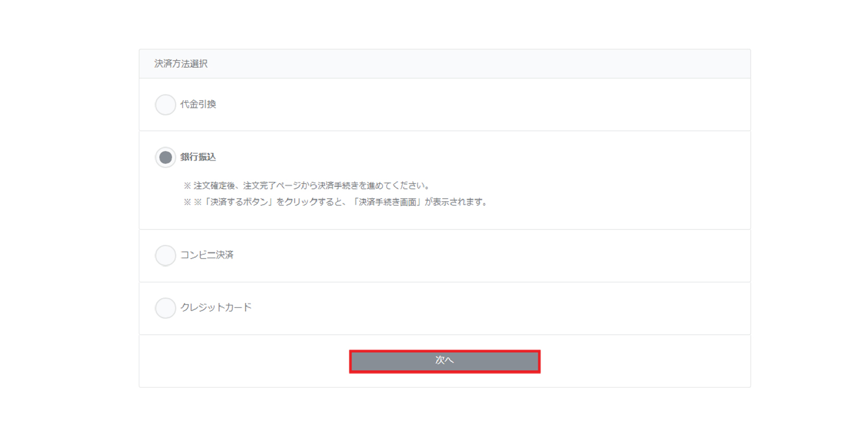Click the 決済方法選択 heading text
The width and height of the screenshot is (868, 438).
pyautogui.click(x=181, y=64)
